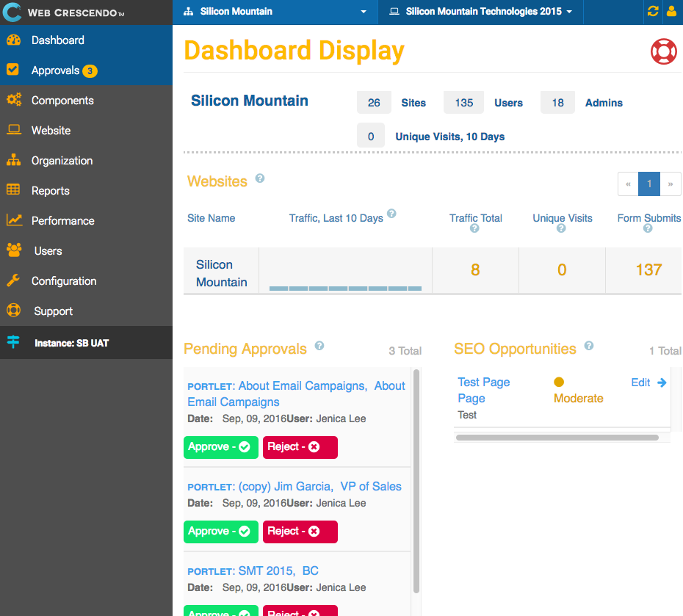Open SMT 2015, BC portlet link
Image resolution: width=683 pixels, height=616 pixels.
[253, 570]
